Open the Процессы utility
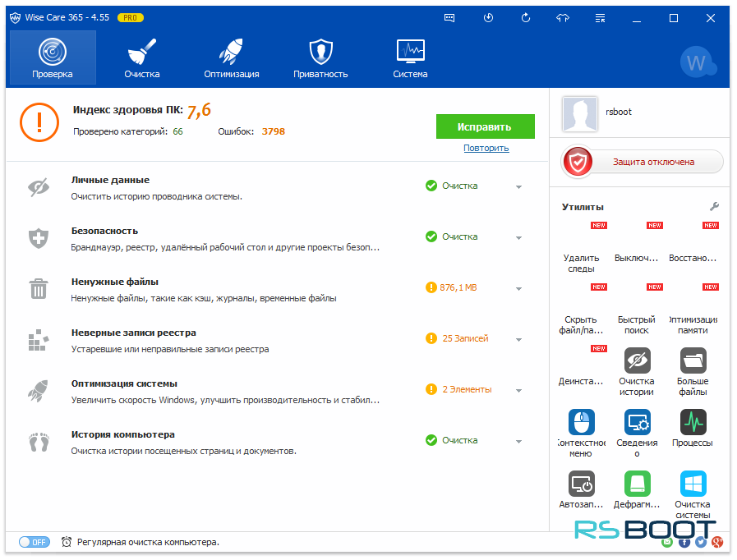This screenshot has height=560, width=737. click(693, 428)
